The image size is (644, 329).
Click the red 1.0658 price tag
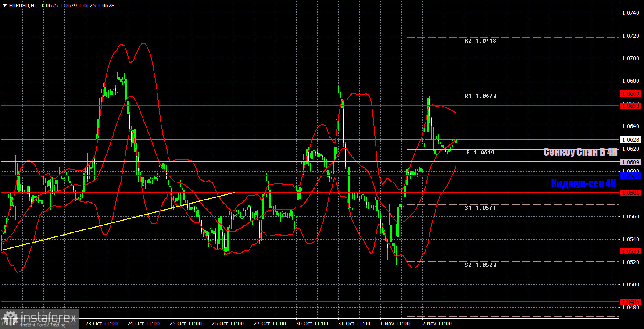(631, 106)
